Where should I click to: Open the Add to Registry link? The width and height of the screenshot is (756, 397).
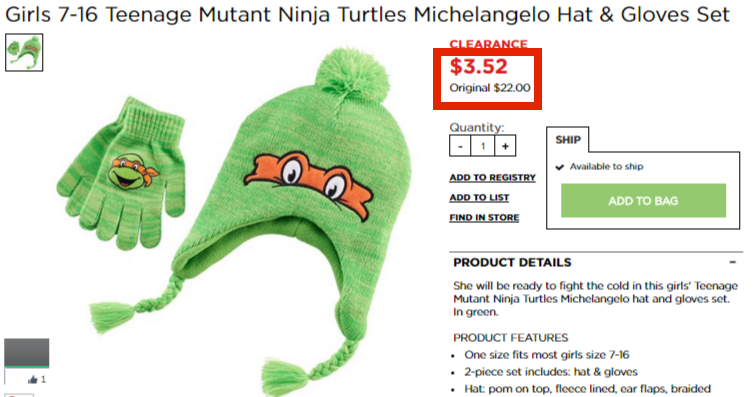(492, 178)
